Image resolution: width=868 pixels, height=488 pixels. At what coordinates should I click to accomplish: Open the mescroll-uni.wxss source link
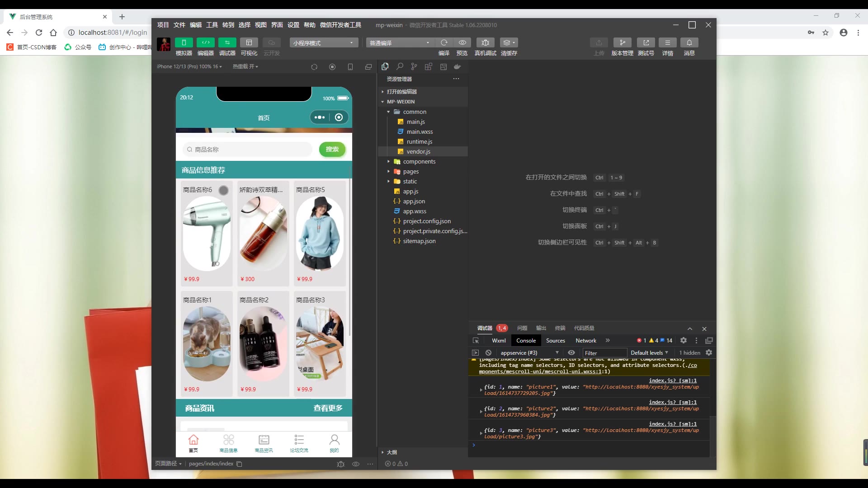coord(588,368)
